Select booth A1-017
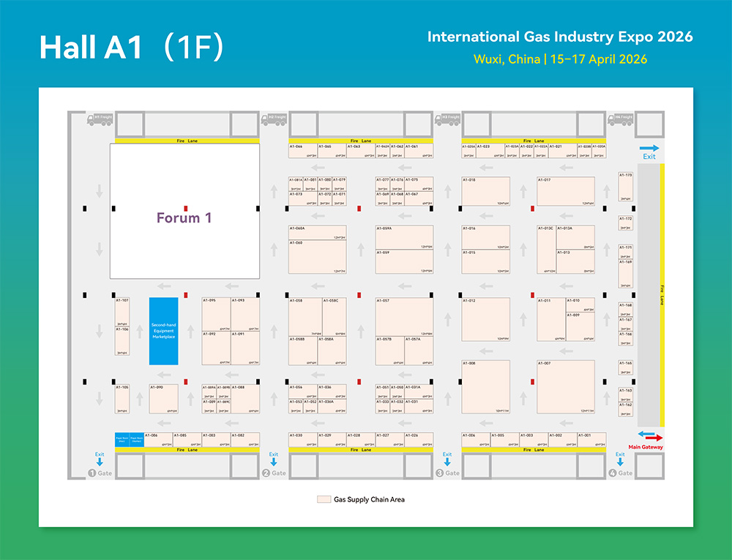The width and height of the screenshot is (732, 560). tap(565, 191)
